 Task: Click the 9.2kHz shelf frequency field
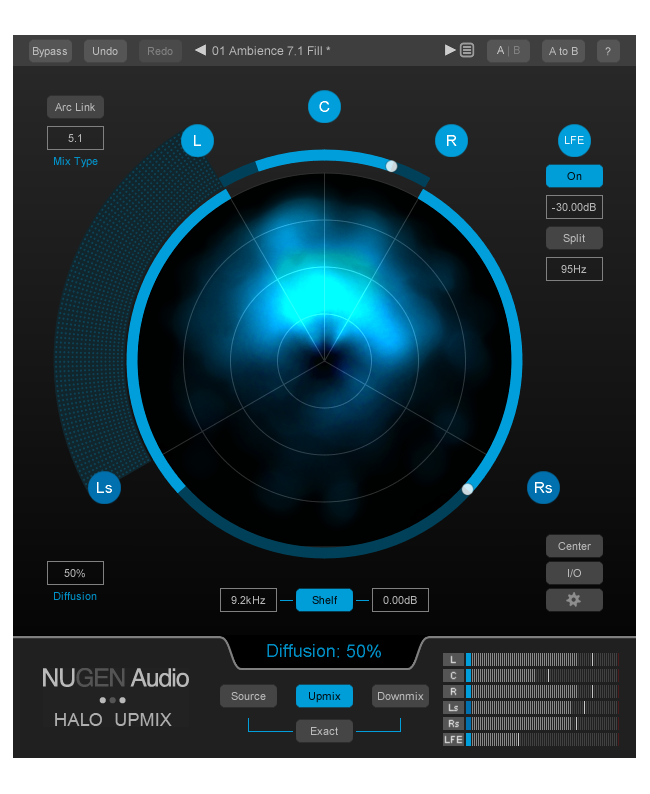(248, 600)
